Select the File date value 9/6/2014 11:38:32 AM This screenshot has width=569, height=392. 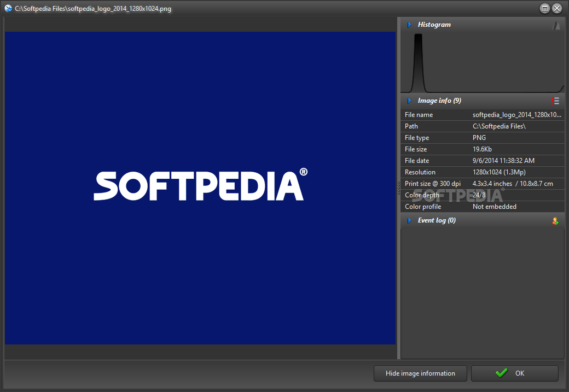(x=503, y=161)
